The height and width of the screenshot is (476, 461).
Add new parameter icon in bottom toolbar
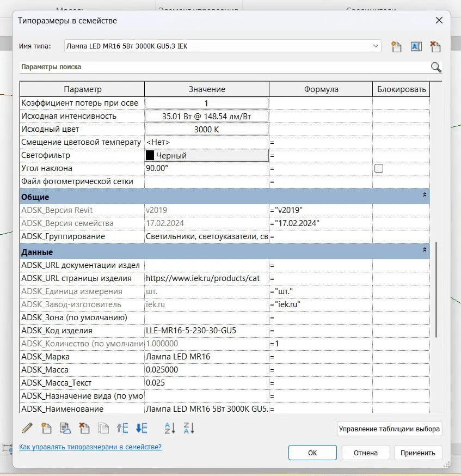coord(46,428)
